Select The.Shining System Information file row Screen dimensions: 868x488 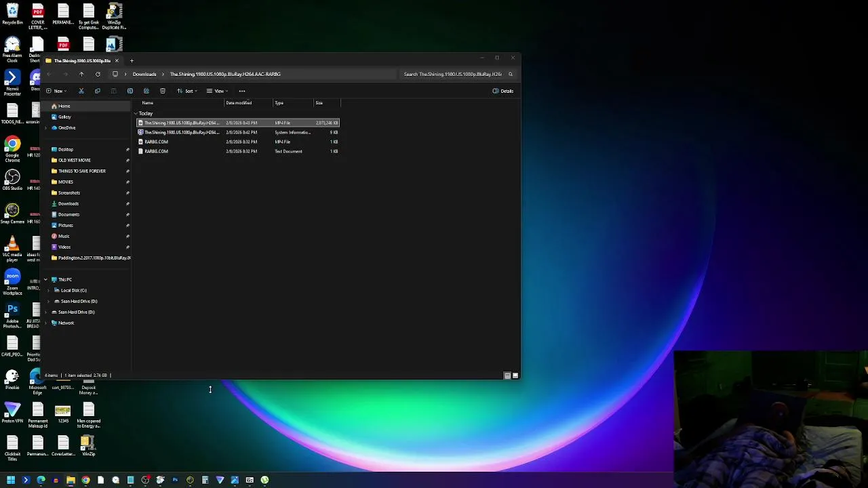click(238, 132)
